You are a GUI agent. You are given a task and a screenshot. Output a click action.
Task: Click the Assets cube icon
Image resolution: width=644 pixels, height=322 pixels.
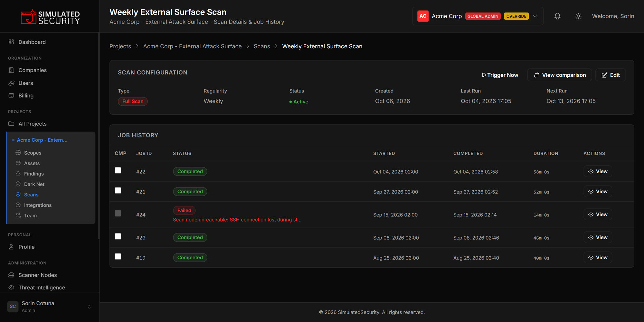click(x=18, y=163)
